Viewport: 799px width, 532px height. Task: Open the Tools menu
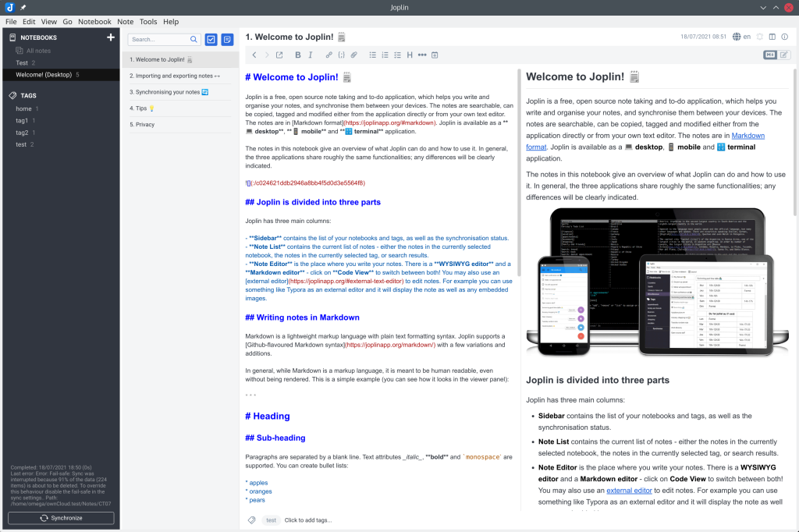pyautogui.click(x=148, y=22)
